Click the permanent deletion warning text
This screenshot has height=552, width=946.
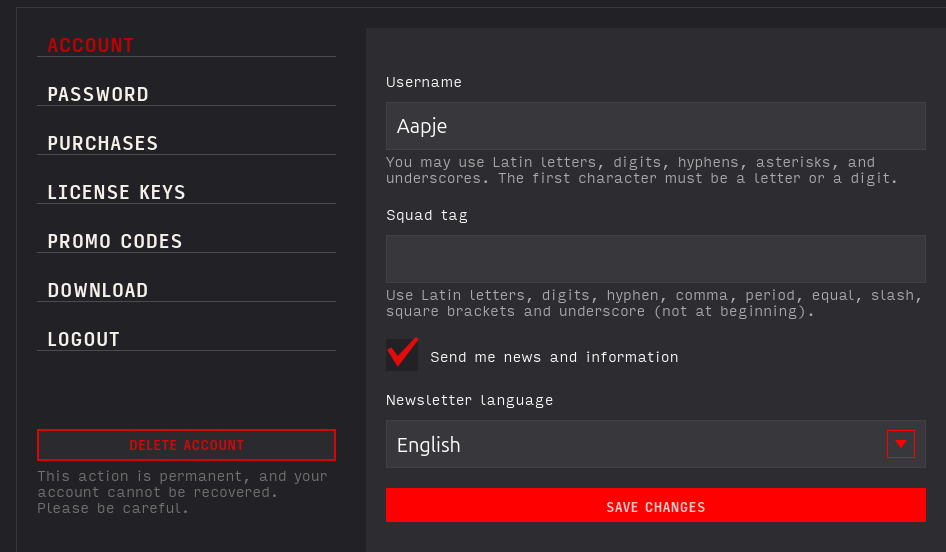coord(182,492)
